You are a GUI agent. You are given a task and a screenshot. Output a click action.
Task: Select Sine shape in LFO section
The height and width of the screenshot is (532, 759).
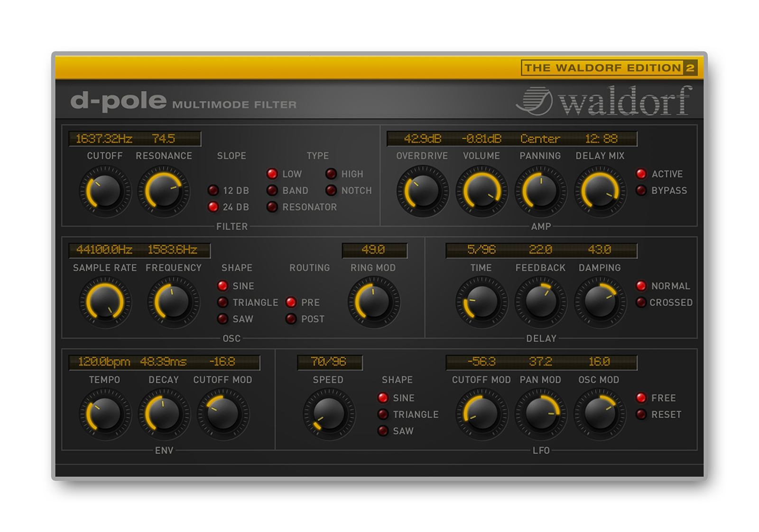(383, 398)
